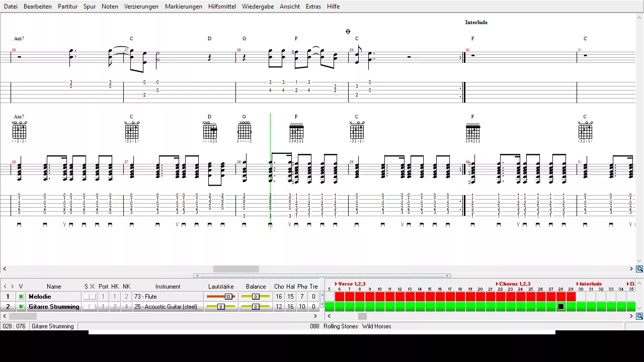This screenshot has height=362, width=644.
Task: Click the Balance column header
Action: coord(256,287)
